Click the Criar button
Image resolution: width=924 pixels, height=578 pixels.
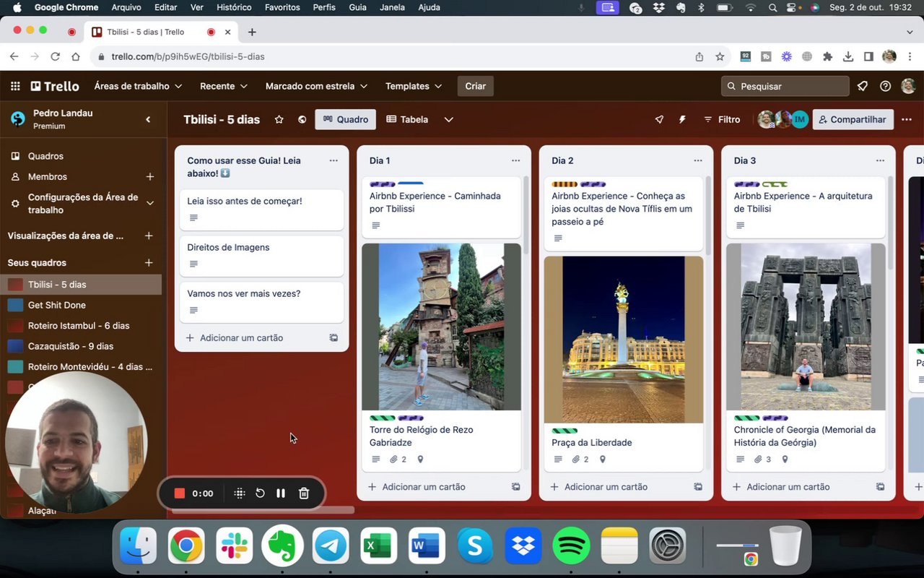tap(475, 86)
